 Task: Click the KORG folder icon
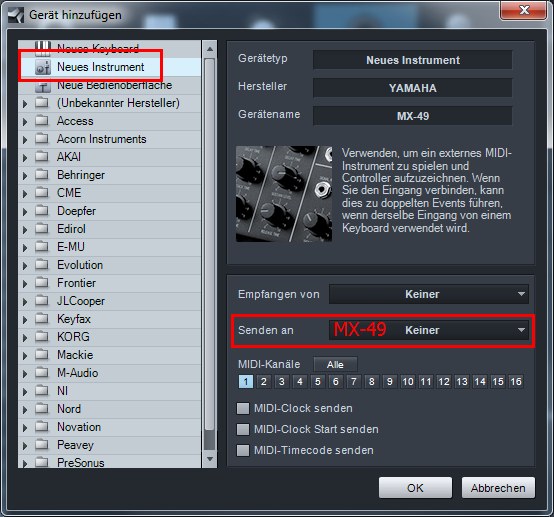pos(42,336)
